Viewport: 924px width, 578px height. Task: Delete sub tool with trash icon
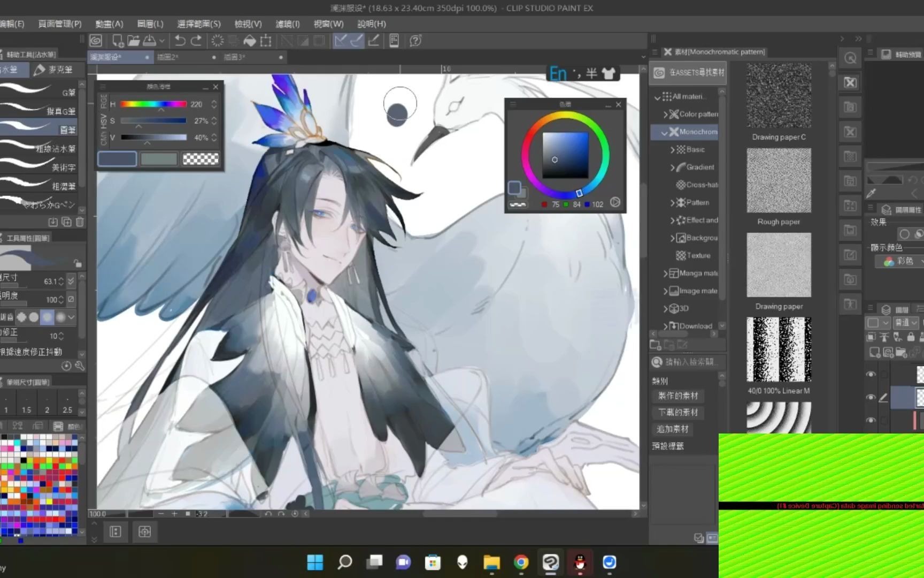[x=80, y=222]
